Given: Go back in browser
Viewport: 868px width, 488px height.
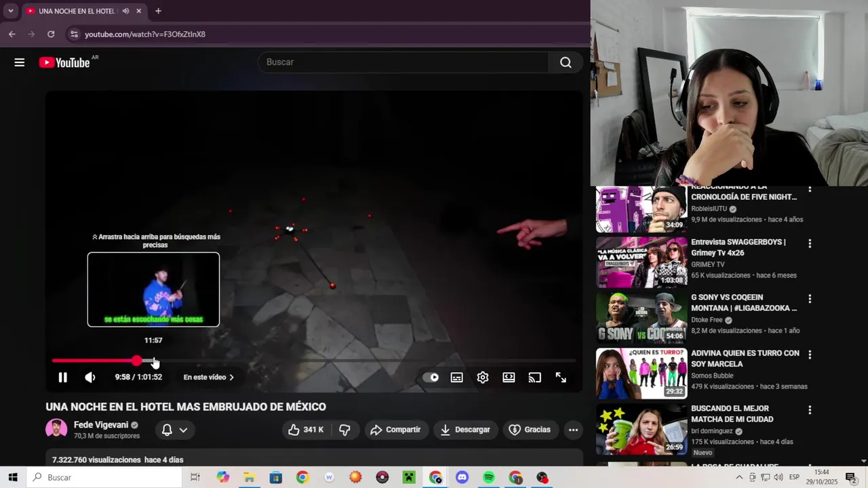Looking at the screenshot, I should pyautogui.click(x=12, y=34).
